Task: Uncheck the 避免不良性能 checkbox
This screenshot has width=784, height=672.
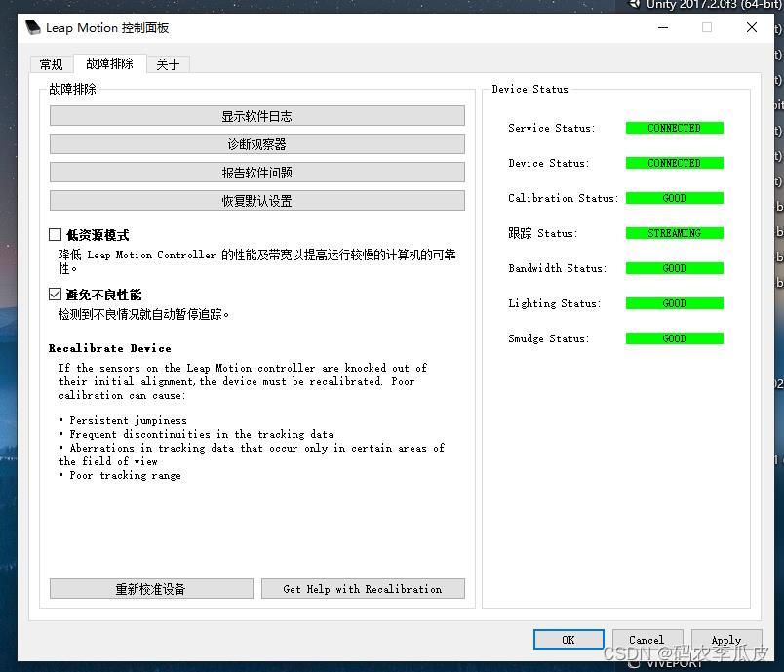Action: (55, 294)
